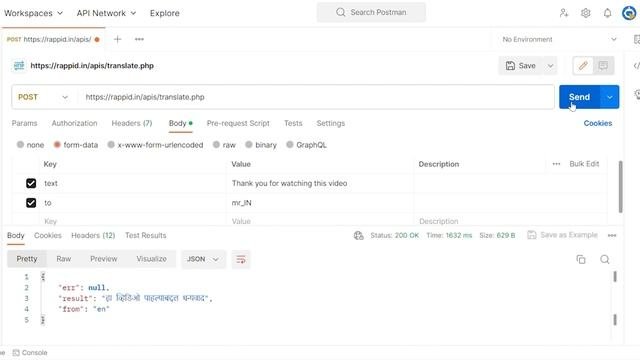
Task: Switch to the Authorization tab
Action: click(74, 123)
